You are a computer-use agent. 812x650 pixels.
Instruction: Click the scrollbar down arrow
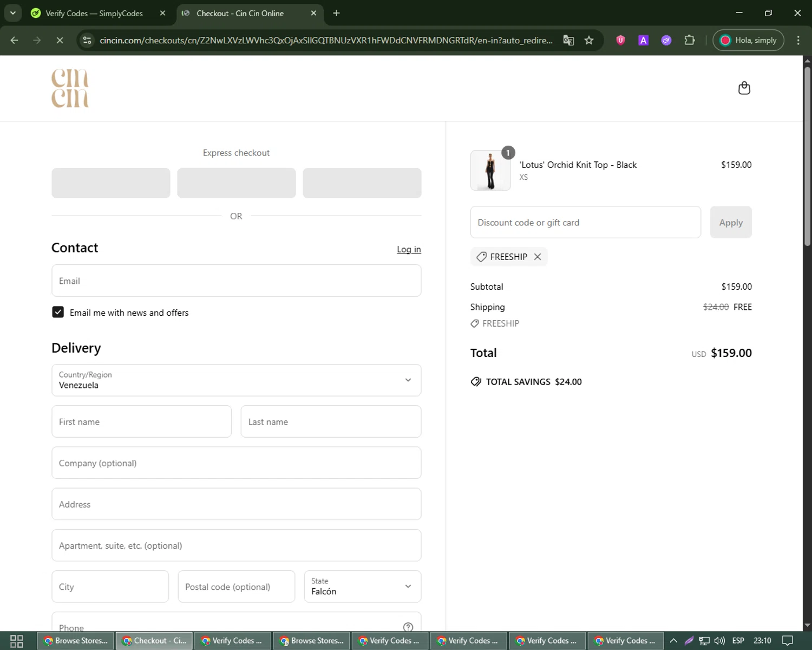[x=807, y=626]
